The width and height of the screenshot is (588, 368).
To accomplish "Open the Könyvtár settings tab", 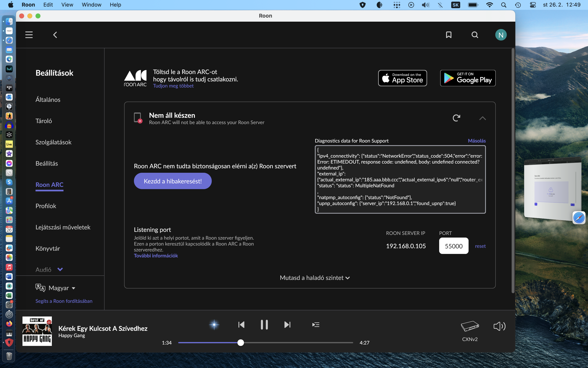I will pos(48,248).
